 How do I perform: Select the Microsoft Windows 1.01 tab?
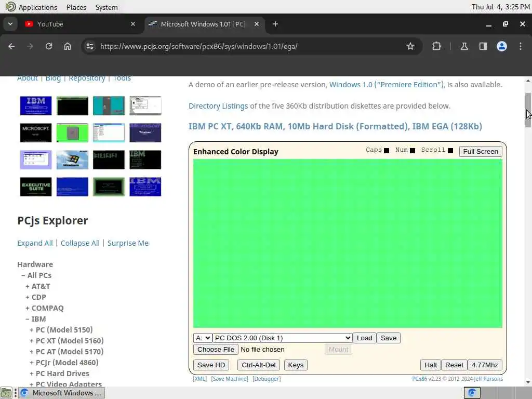pos(203,24)
